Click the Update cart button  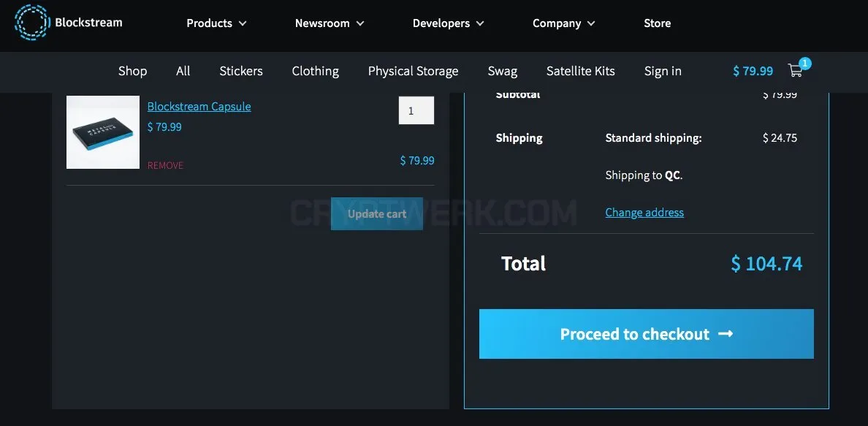pyautogui.click(x=377, y=214)
